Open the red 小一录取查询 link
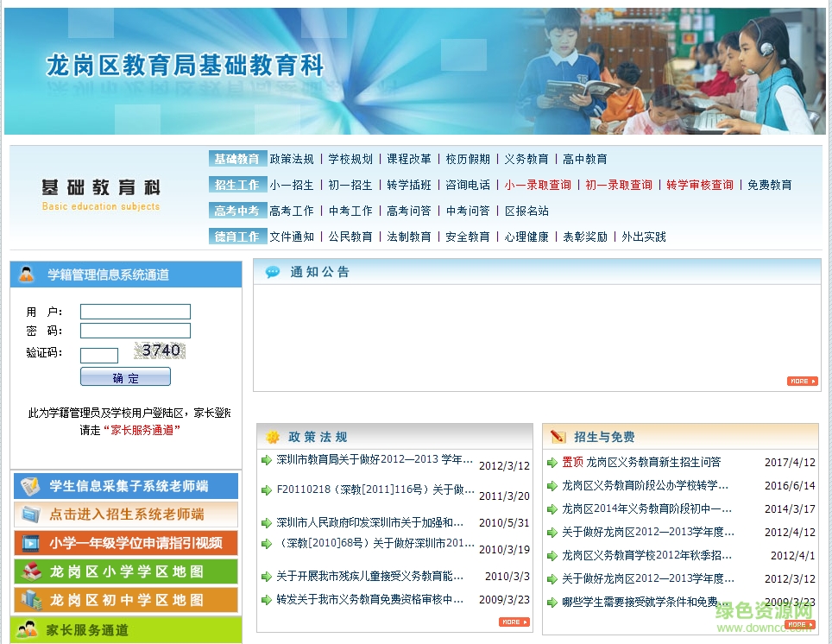 538,185
